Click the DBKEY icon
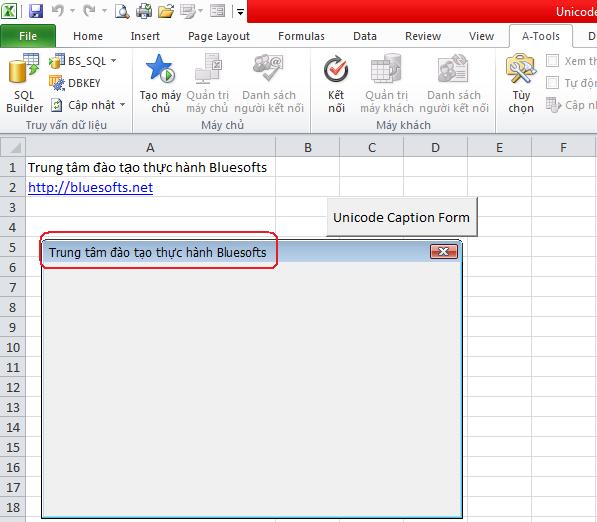Image resolution: width=597 pixels, height=522 pixels. [x=57, y=83]
